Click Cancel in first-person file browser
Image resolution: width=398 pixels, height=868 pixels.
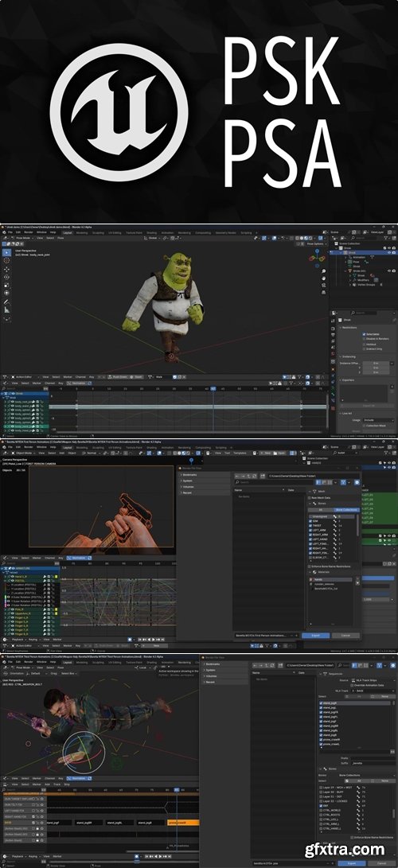pyautogui.click(x=345, y=636)
